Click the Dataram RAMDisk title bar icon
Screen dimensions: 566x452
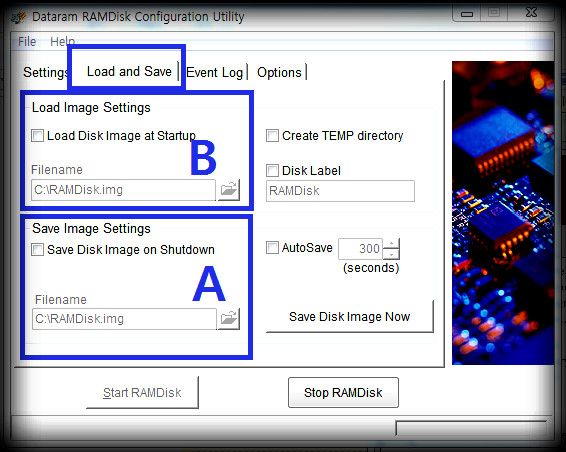pos(19,17)
